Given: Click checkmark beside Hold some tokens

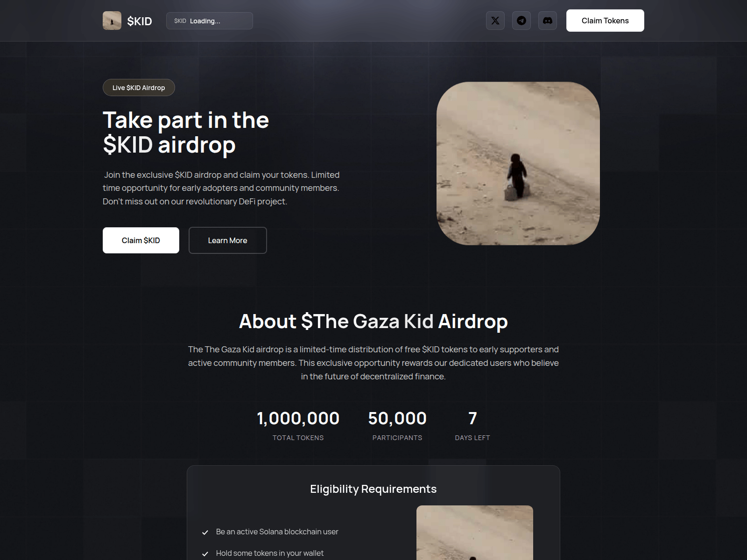Looking at the screenshot, I should tap(205, 554).
